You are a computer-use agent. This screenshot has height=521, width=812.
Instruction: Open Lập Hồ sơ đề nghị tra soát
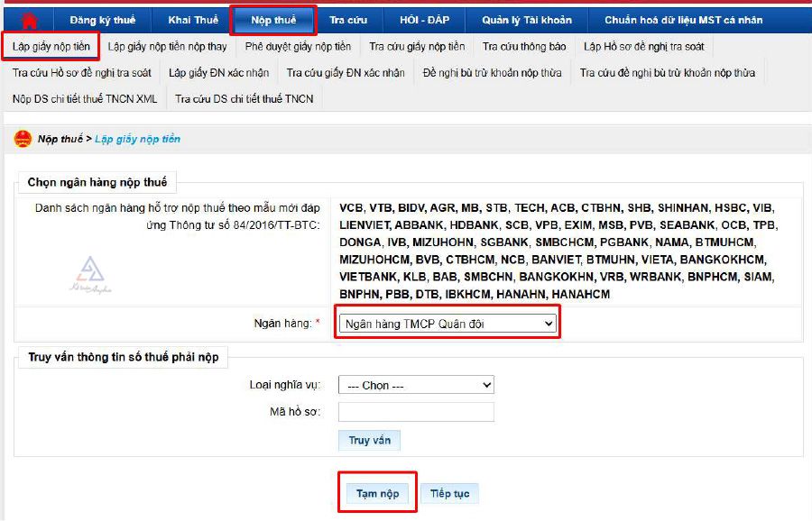click(x=643, y=47)
